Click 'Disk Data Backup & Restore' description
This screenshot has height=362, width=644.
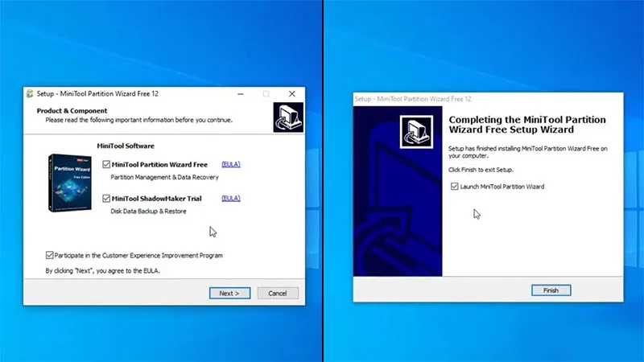pos(148,212)
